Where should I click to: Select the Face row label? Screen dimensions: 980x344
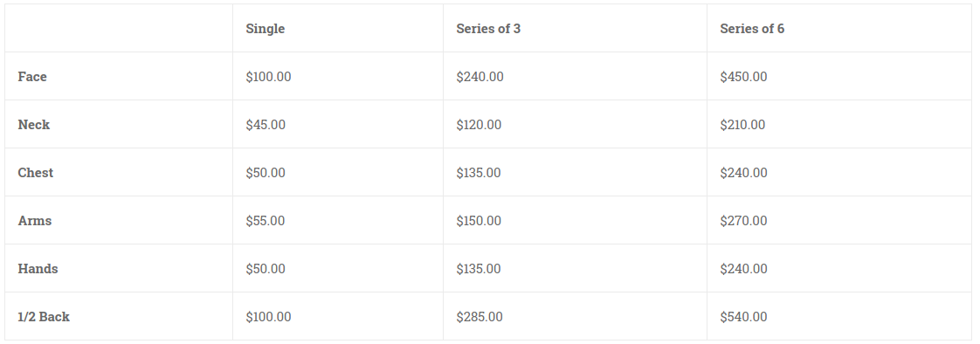point(32,77)
